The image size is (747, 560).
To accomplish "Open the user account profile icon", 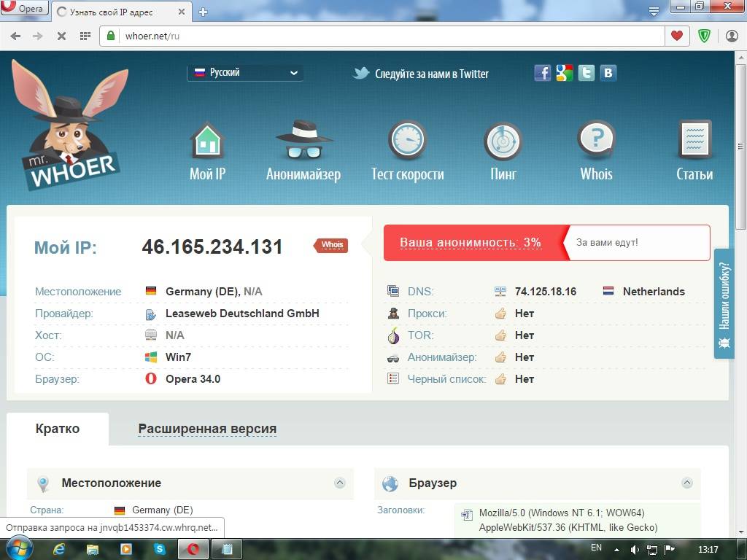I will [732, 36].
